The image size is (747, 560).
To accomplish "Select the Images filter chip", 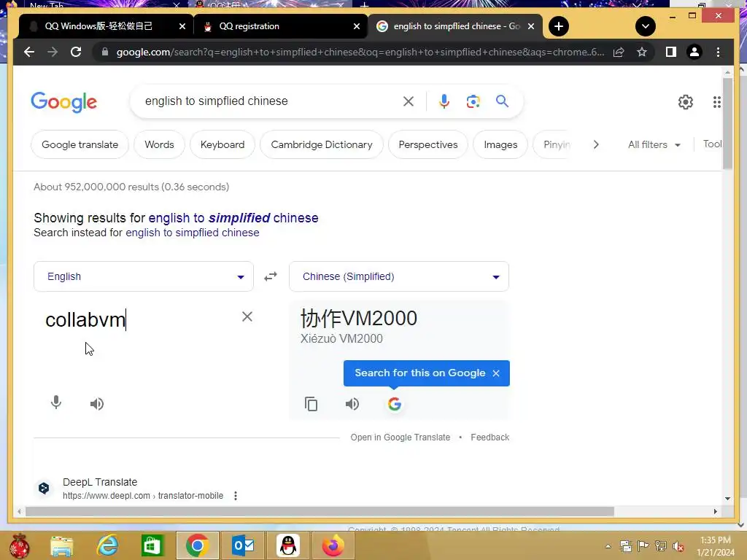I will (x=500, y=145).
